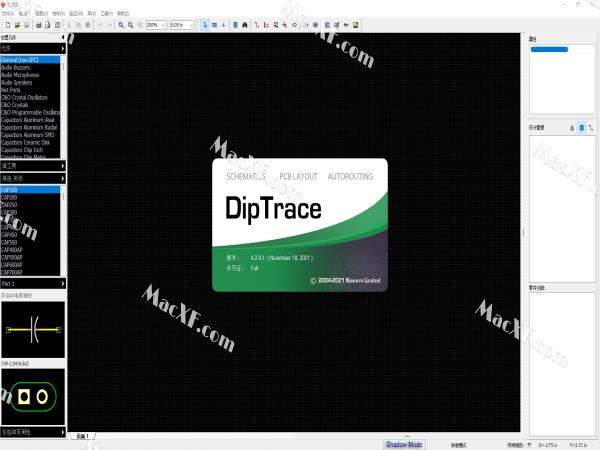
Task: Click first small icon in Design Manager header
Action: (572, 128)
